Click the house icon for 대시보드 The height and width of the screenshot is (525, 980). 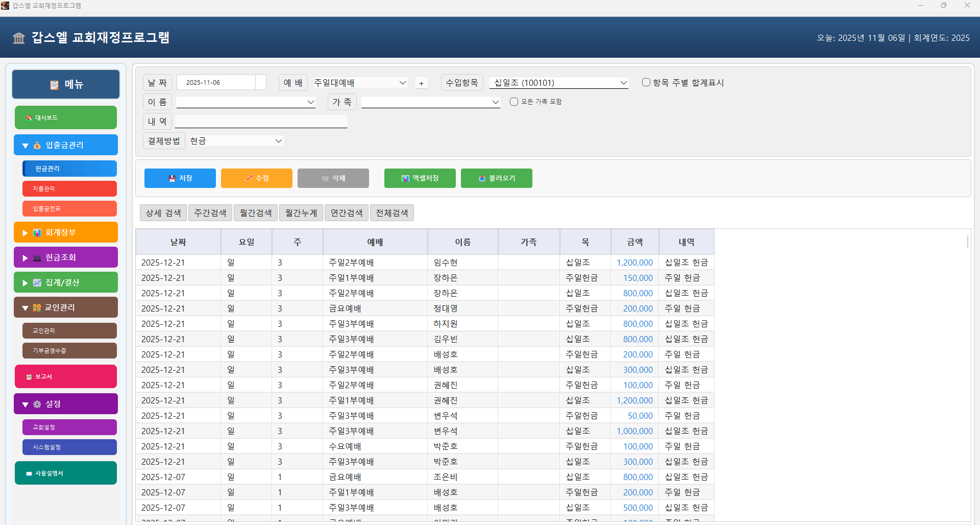(x=29, y=118)
